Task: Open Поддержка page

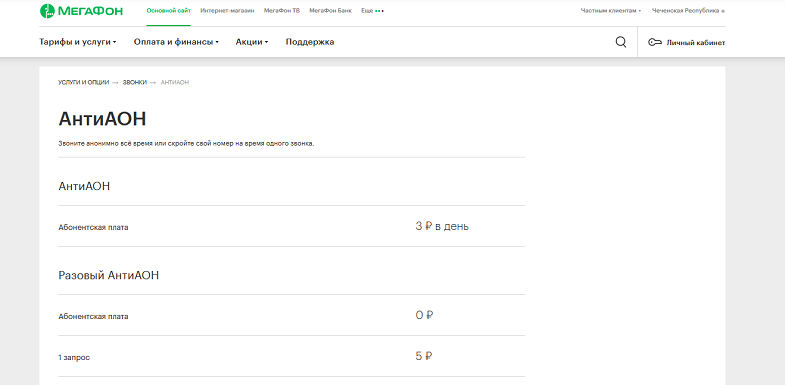Action: click(310, 42)
